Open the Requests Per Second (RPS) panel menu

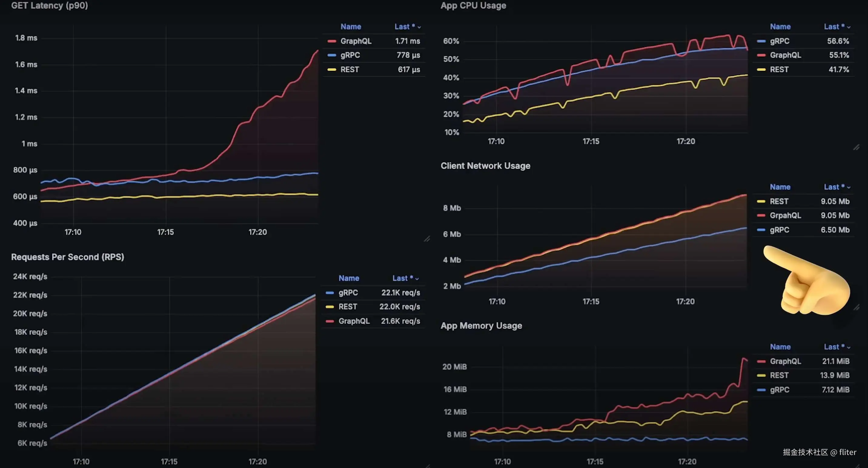[x=68, y=257]
